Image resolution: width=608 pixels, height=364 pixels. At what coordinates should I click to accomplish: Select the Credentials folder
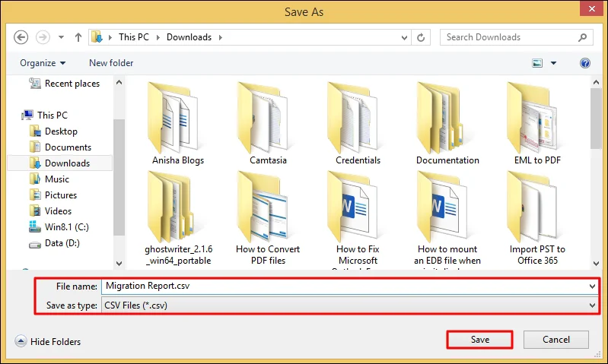point(358,123)
